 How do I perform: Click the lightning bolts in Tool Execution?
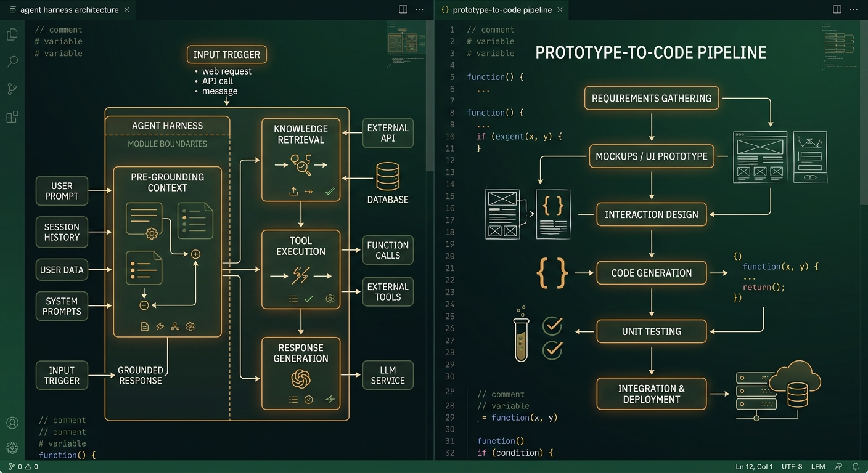[x=300, y=276]
